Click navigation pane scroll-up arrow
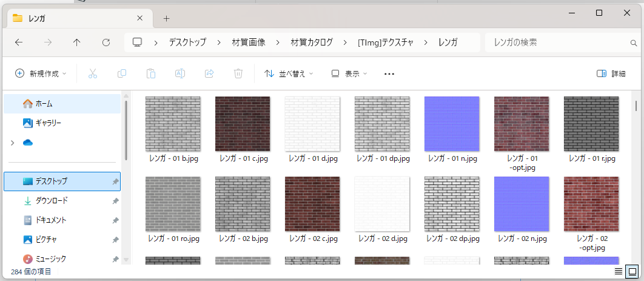This screenshot has height=281, width=644. click(x=126, y=96)
